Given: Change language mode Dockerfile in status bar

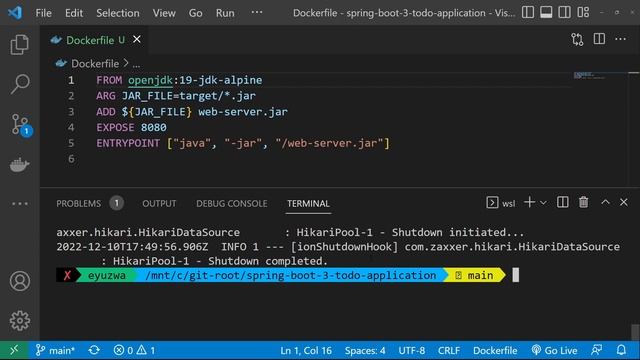Looking at the screenshot, I should click(495, 350).
